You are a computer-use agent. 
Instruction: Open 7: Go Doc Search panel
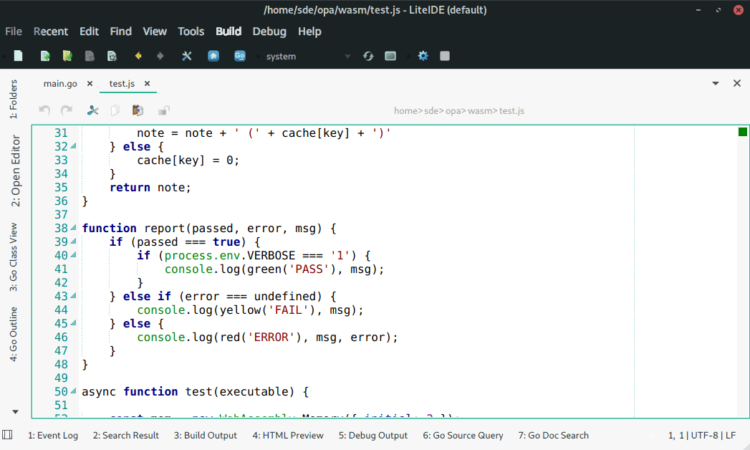pos(553,436)
